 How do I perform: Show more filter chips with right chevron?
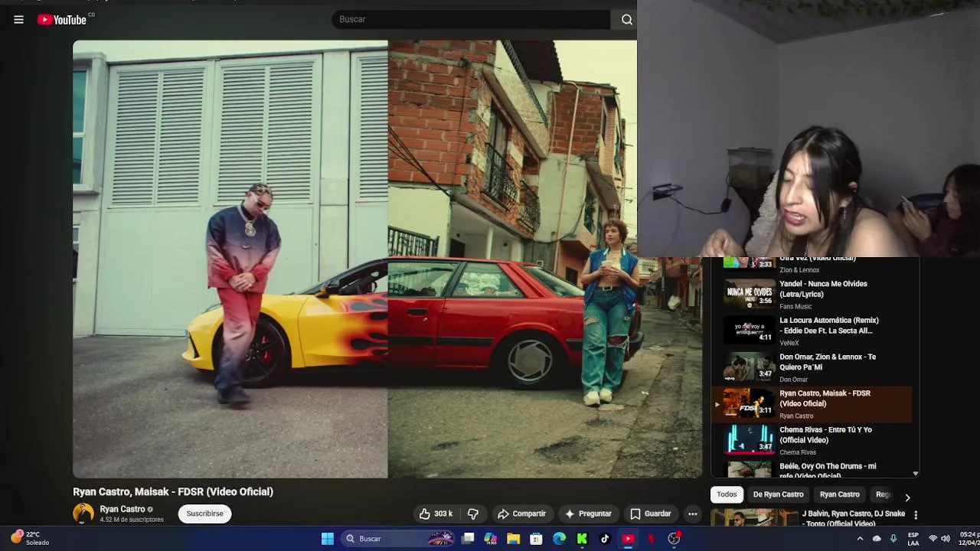point(907,497)
